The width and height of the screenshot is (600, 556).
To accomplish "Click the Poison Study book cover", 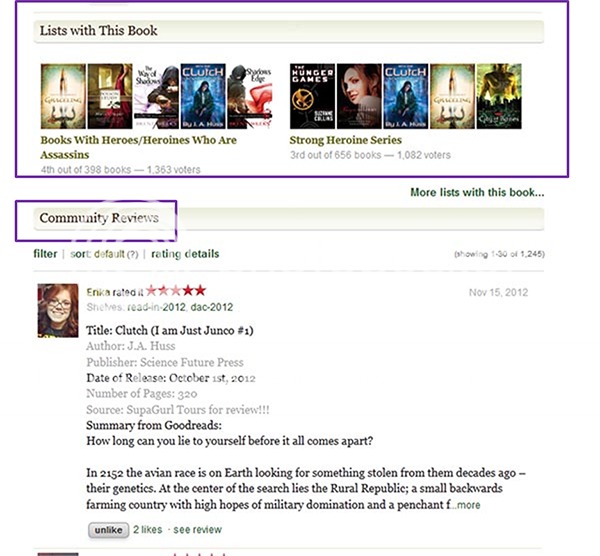I will (110, 96).
